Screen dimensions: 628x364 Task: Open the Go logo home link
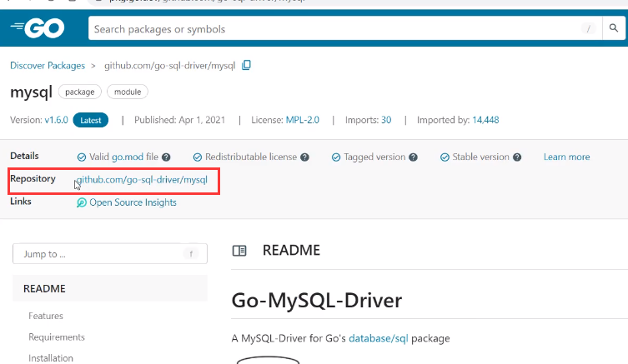(38, 28)
